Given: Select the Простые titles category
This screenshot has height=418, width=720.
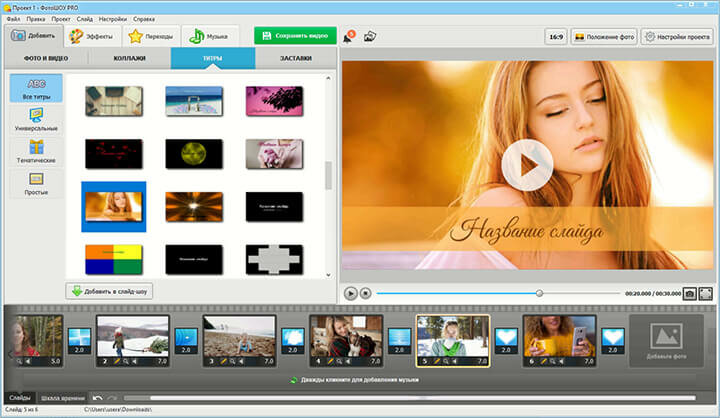Looking at the screenshot, I should pyautogui.click(x=36, y=184).
